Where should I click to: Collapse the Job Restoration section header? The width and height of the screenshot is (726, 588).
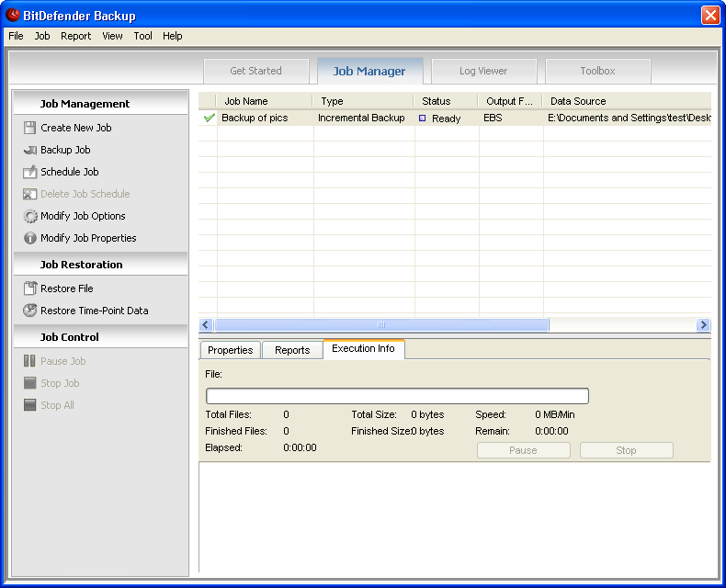[x=100, y=265]
